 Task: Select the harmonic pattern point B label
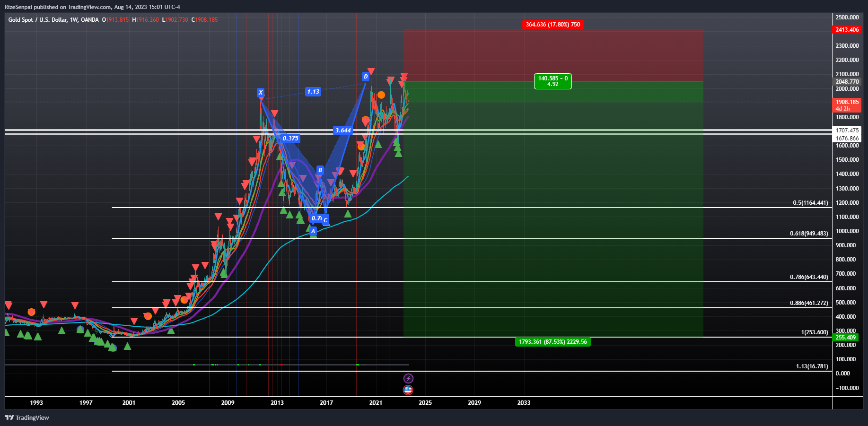(x=320, y=170)
